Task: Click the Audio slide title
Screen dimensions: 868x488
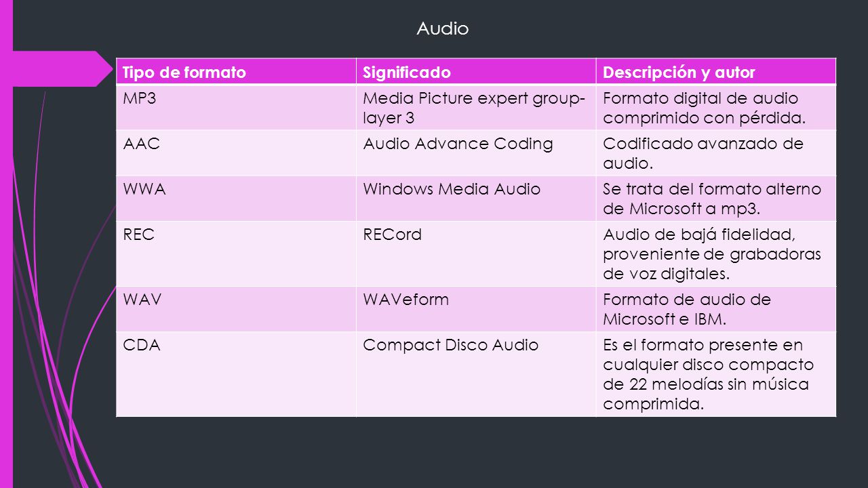Action: (x=442, y=28)
